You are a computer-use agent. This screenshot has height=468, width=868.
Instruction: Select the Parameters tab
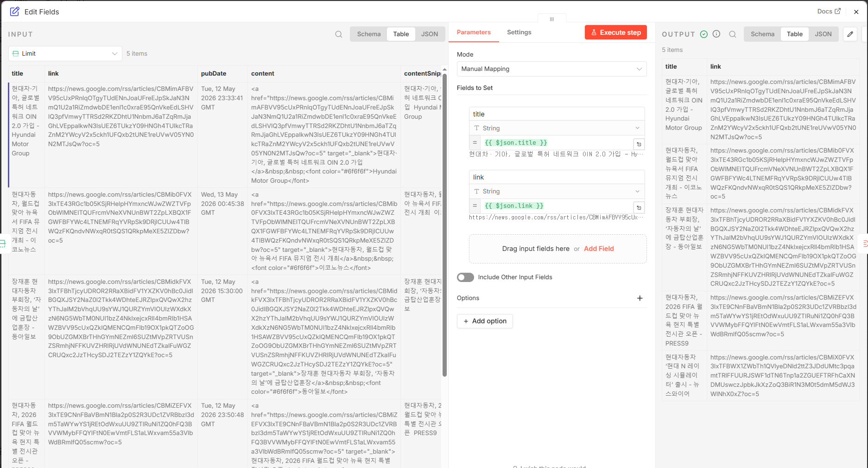tap(474, 32)
